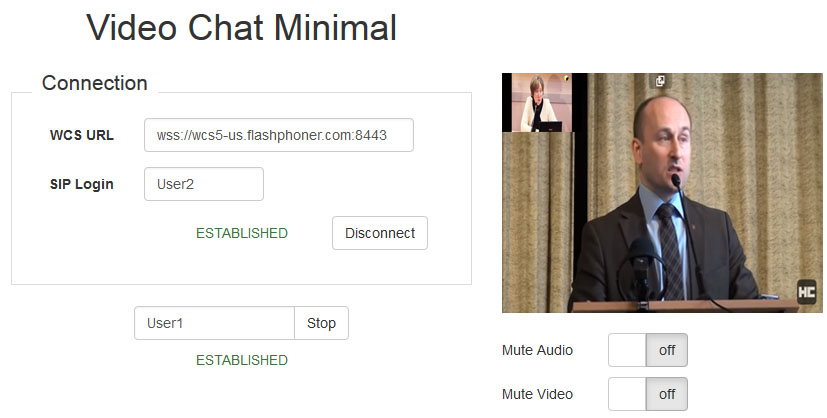Click the Connection section legend

(94, 83)
